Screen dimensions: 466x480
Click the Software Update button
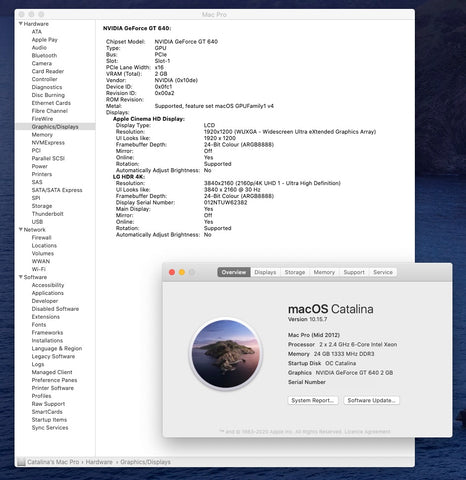coord(371,400)
